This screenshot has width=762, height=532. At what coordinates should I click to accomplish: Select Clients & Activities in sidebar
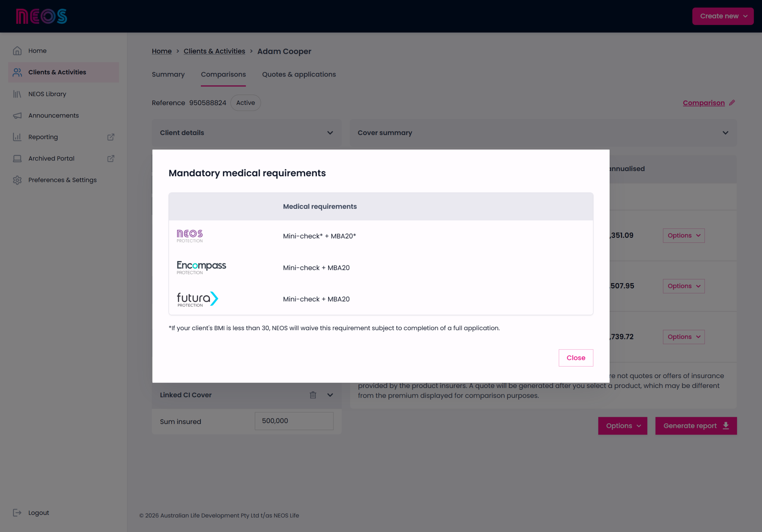pos(63,72)
